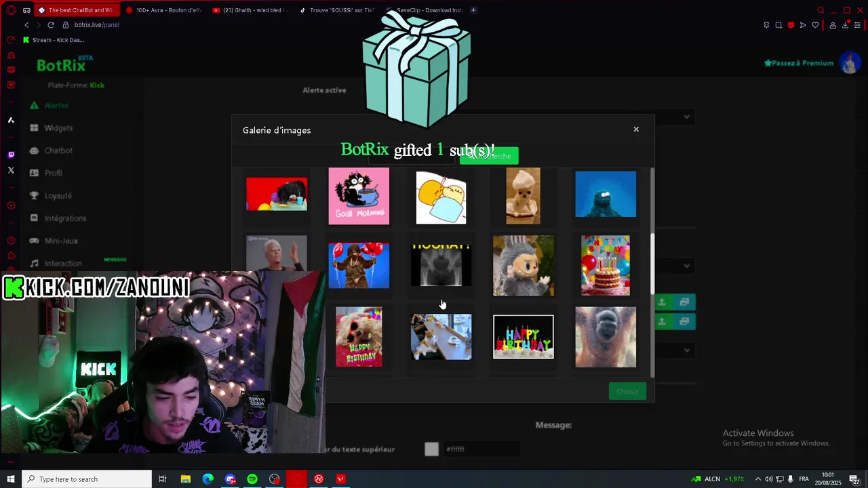
Task: Select the black Happy Birthday candles image
Action: pyautogui.click(x=523, y=337)
